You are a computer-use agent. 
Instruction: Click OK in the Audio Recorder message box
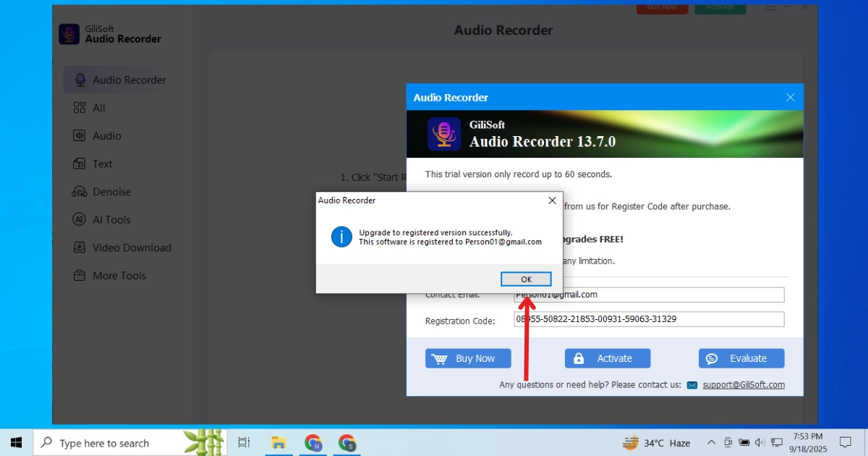[x=526, y=279]
